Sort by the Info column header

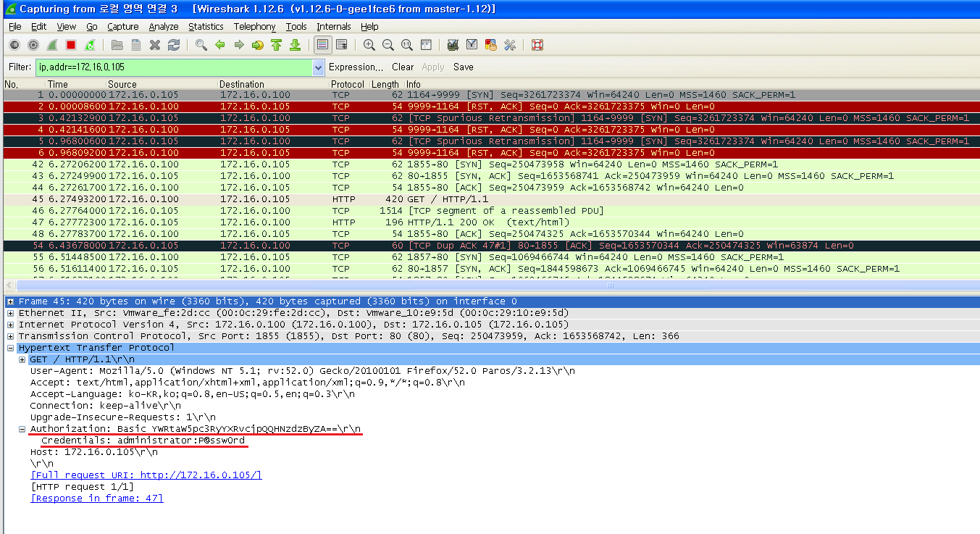tap(413, 85)
